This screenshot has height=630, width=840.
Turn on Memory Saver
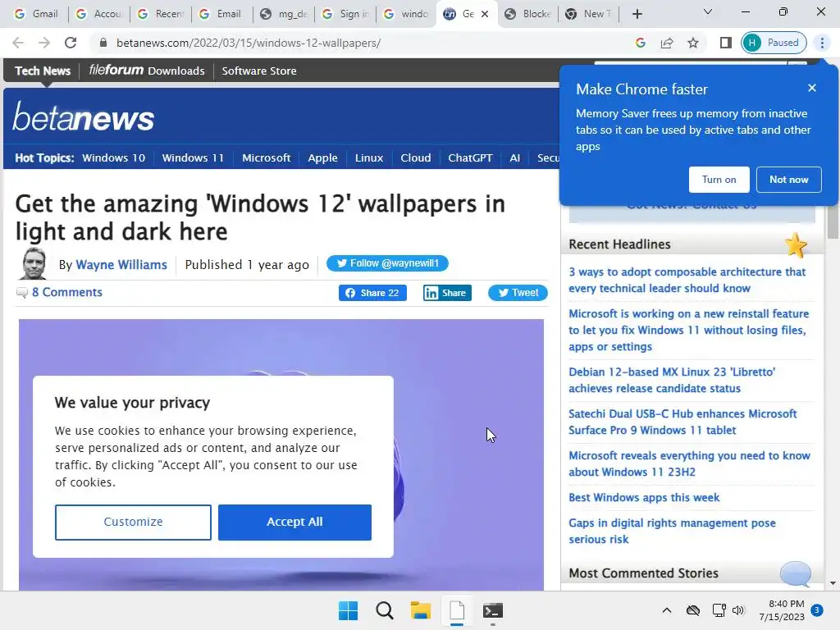tap(719, 180)
